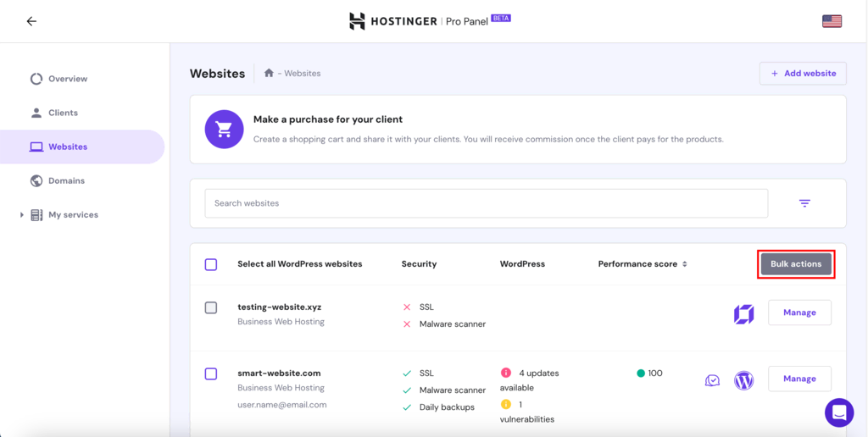Open language selector US flag
Screen dimensions: 868x437
[x=832, y=21]
